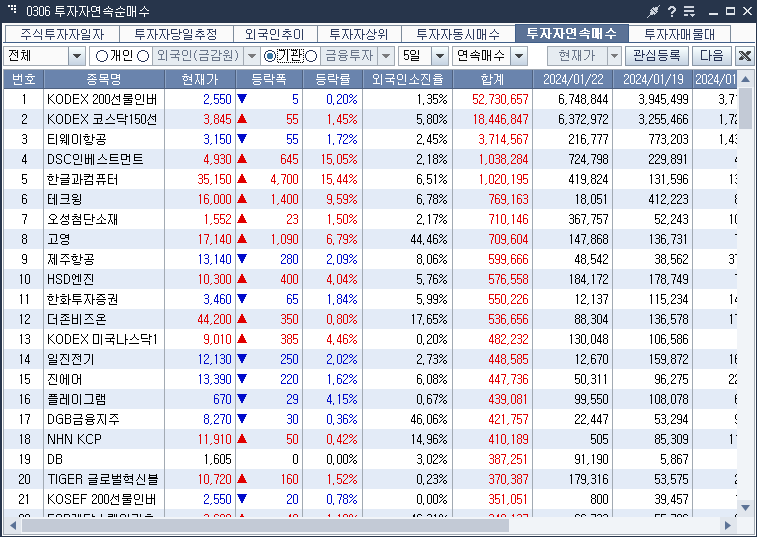
Task: Select the 기관 radio button
Action: click(270, 56)
